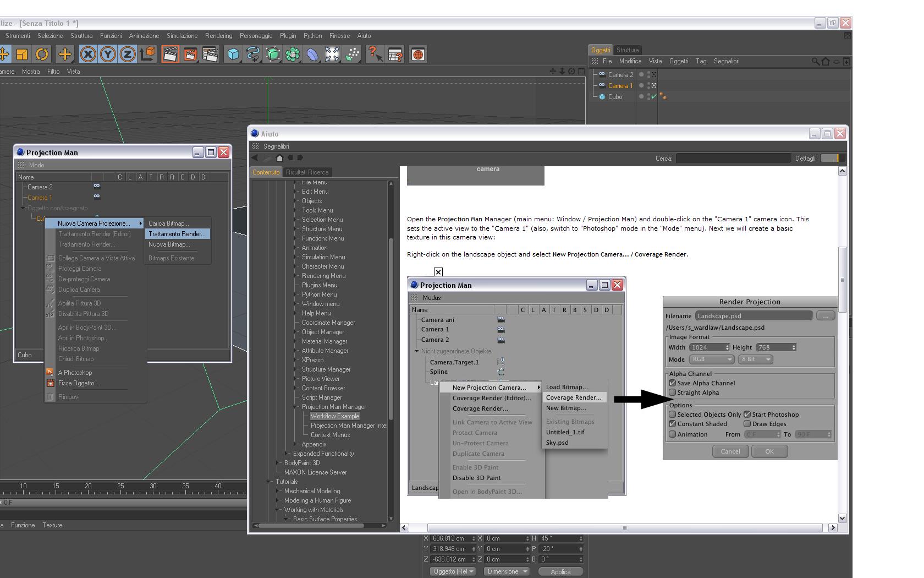The height and width of the screenshot is (578, 924).
Task: Click the orange globe online help icon
Action: point(418,54)
